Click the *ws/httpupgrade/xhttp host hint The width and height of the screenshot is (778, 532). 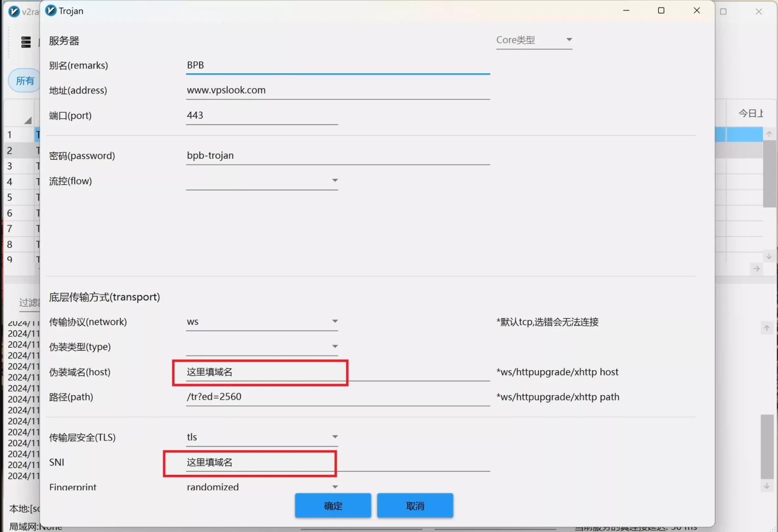(x=558, y=372)
